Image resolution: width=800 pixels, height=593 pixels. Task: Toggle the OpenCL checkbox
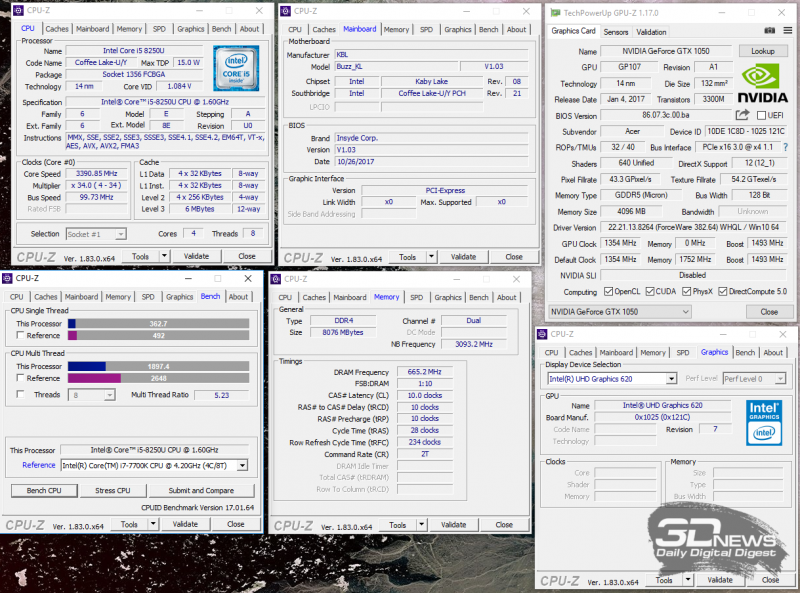[608, 291]
